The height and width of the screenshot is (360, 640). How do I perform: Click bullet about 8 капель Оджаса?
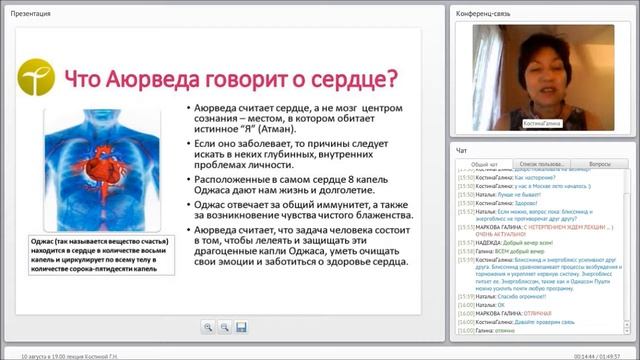tap(291, 185)
